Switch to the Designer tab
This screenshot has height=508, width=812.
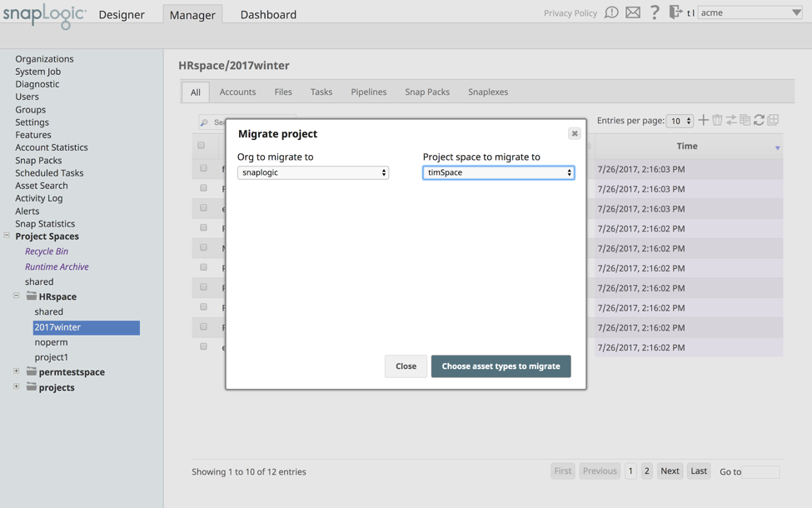tap(122, 14)
